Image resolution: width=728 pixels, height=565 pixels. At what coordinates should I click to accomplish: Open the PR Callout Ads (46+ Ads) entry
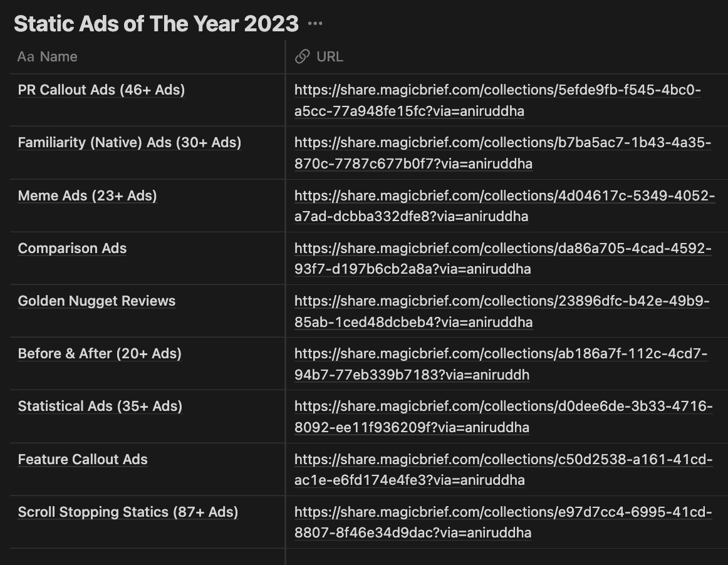(x=101, y=90)
